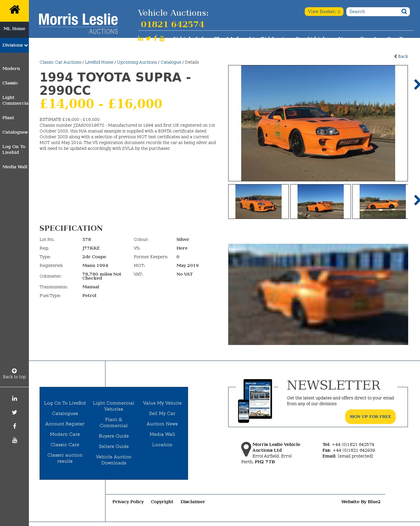
Task: Select third Supra side-view thumbnail
Action: point(380,202)
